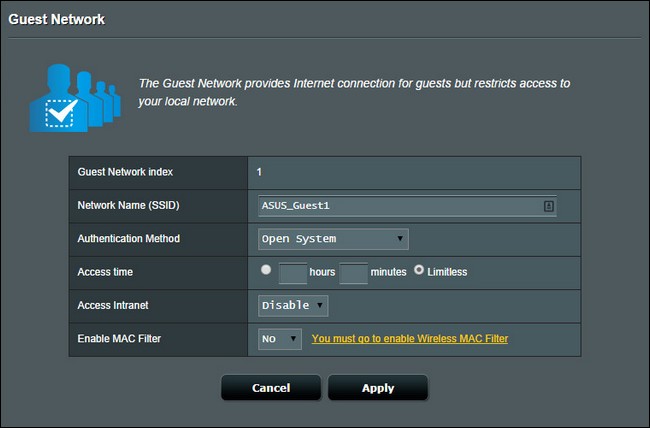Expand the Access Intranet Disable dropdown
650x428 pixels.
click(293, 306)
